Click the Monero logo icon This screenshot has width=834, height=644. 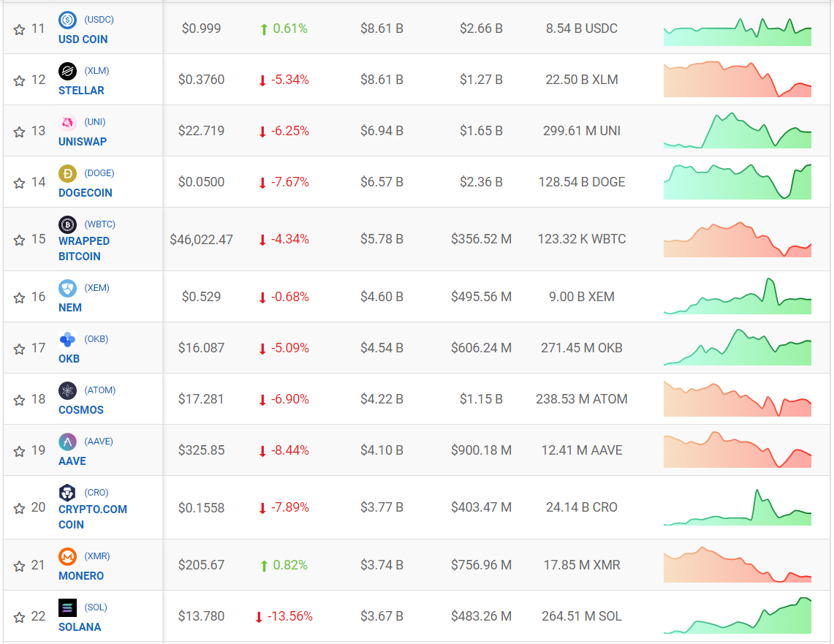(67, 556)
